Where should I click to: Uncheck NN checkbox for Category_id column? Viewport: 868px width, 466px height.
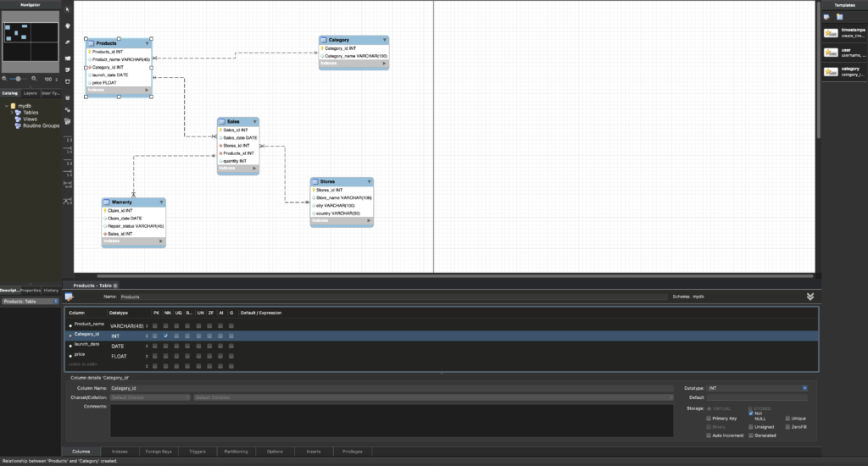coord(166,336)
